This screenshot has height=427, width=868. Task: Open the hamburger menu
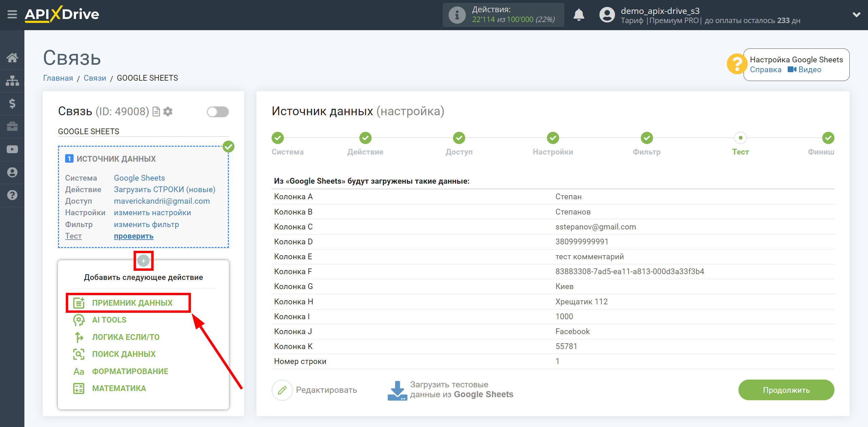pyautogui.click(x=12, y=15)
